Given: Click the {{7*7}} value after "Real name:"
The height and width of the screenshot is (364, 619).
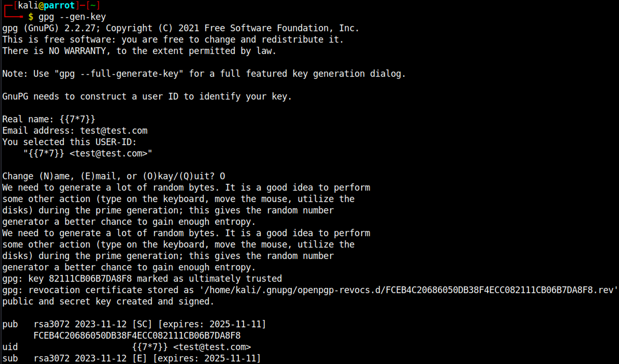Looking at the screenshot, I should [77, 119].
